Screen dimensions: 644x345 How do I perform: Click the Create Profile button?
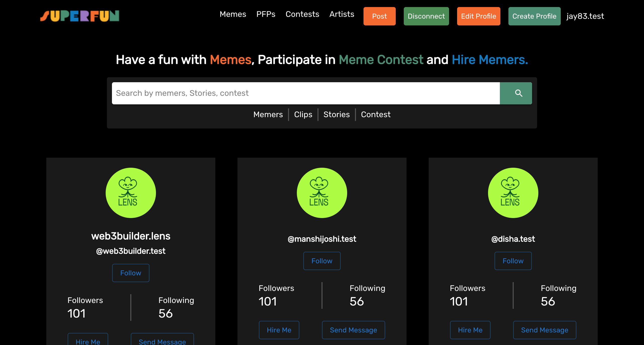534,16
